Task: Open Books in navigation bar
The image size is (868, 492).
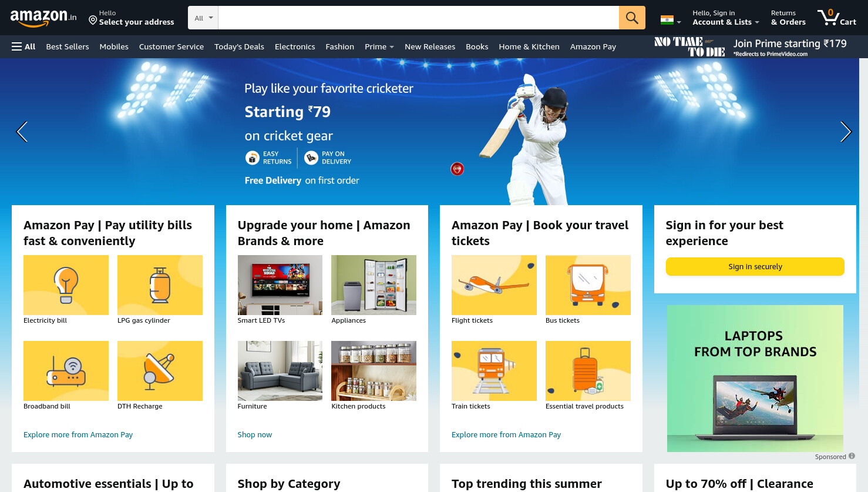Action: point(477,46)
